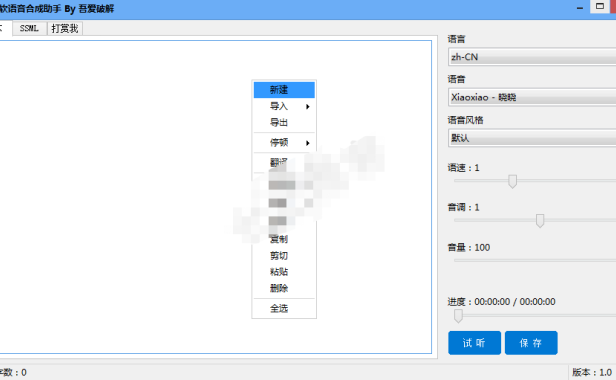Open the 语言 dropdown showing zh-CN
The height and width of the screenshot is (380, 616).
(x=532, y=57)
